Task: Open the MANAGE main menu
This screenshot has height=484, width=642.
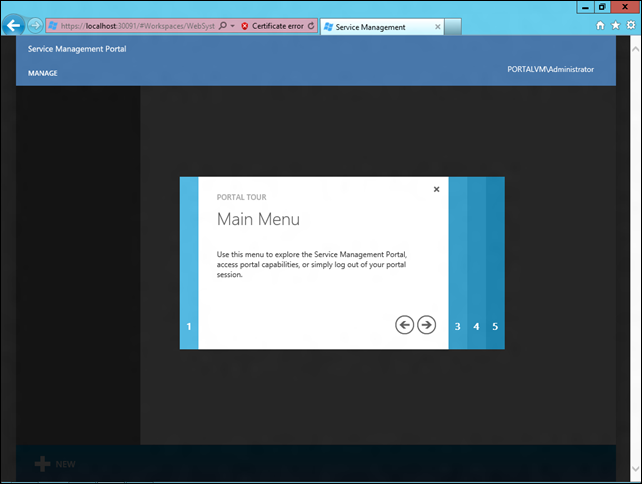Action: click(43, 73)
